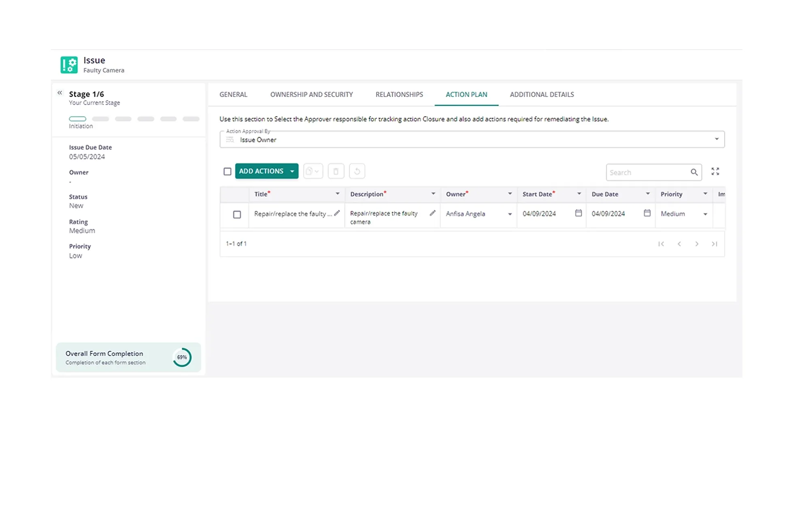Open the Ownership and Security tab
This screenshot has width=800, height=532.
[311, 94]
